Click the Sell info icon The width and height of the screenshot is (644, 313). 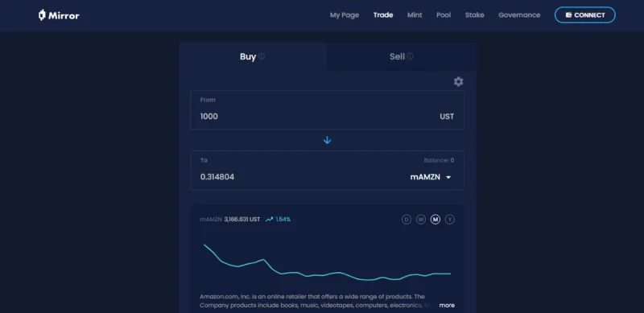(x=411, y=56)
